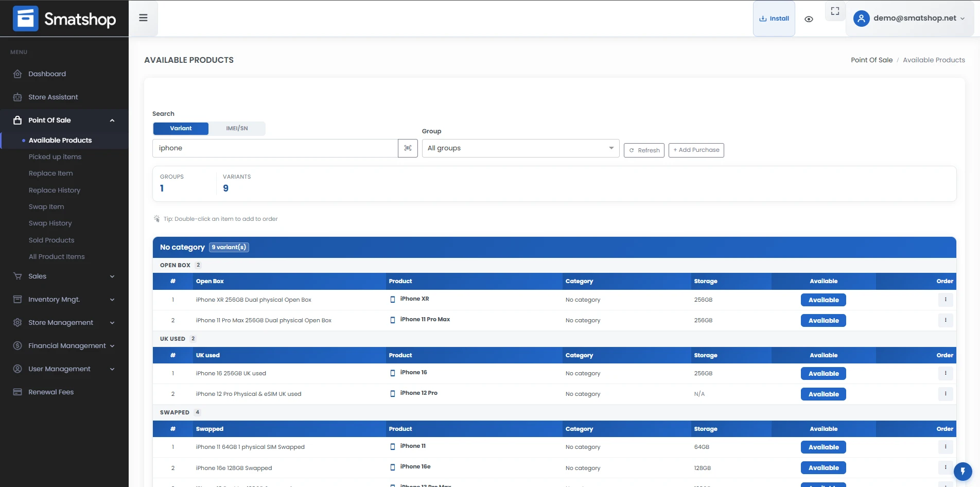Expand the Store Management section

tap(64, 323)
